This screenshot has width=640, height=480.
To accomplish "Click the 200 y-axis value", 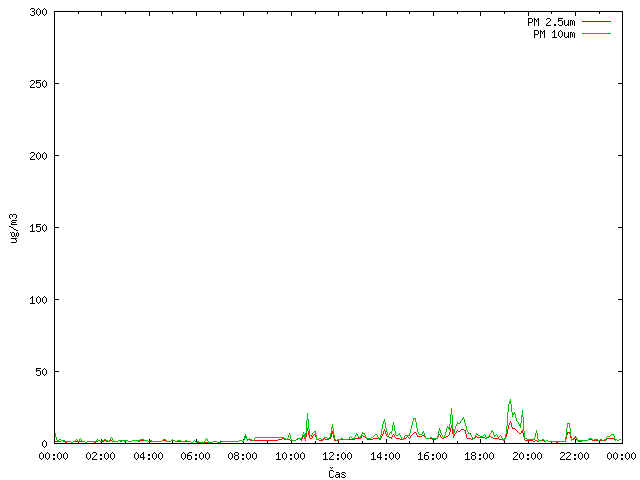I will pos(38,156).
